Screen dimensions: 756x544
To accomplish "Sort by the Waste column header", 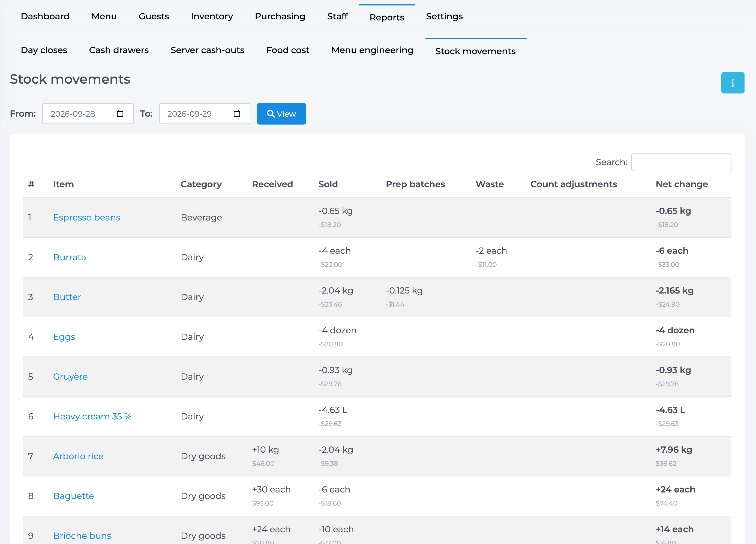I will click(x=490, y=184).
